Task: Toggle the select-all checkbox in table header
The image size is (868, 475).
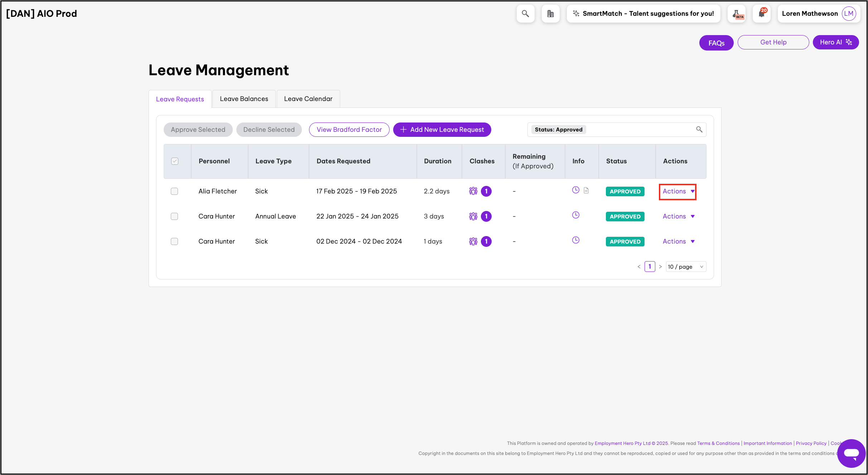Action: [175, 161]
